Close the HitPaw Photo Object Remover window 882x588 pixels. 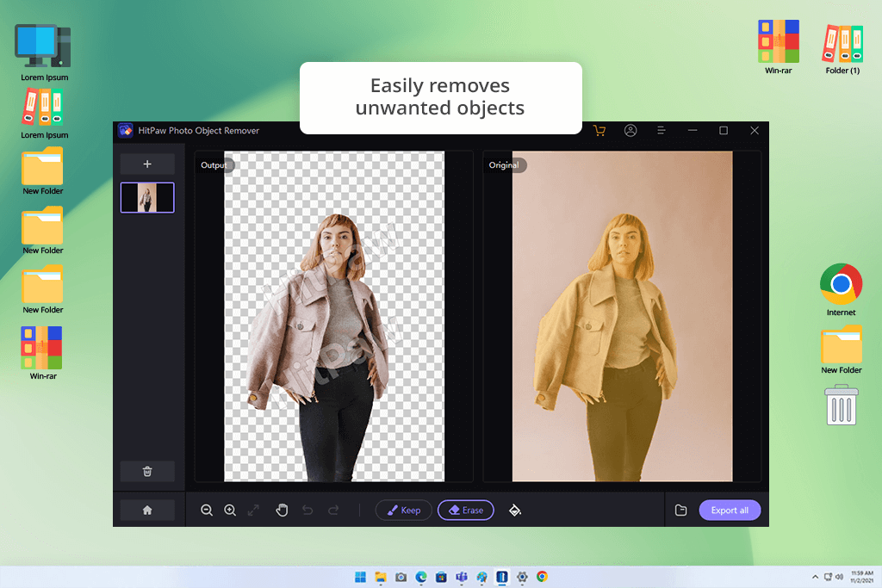click(755, 130)
